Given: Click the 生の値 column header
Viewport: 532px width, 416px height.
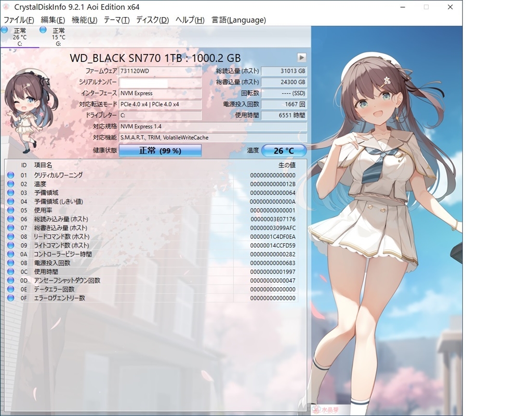Looking at the screenshot, I should (x=287, y=165).
